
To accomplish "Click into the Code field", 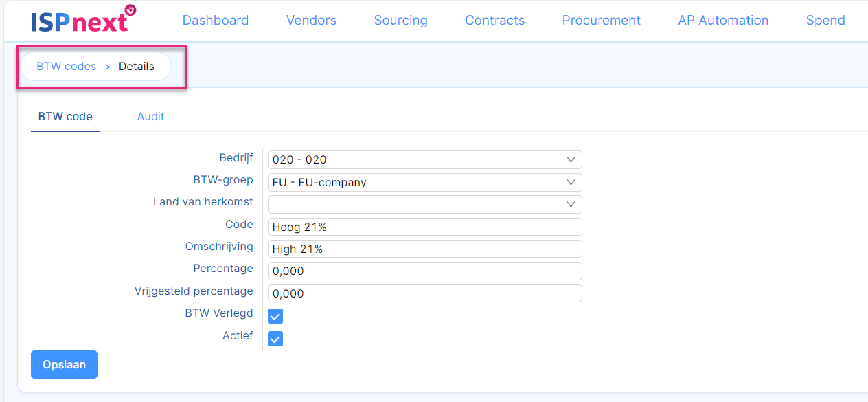I will point(424,227).
